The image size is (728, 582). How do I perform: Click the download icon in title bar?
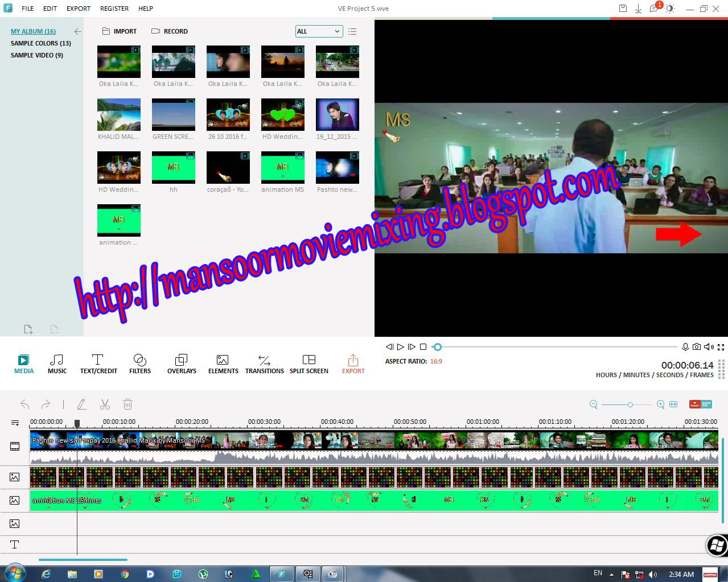click(639, 8)
